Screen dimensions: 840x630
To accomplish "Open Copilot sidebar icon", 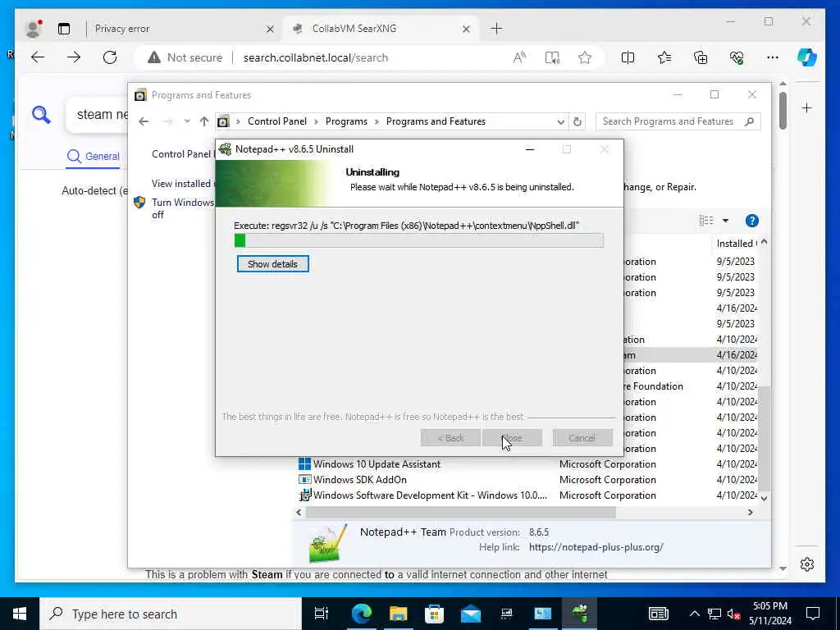I will [807, 57].
